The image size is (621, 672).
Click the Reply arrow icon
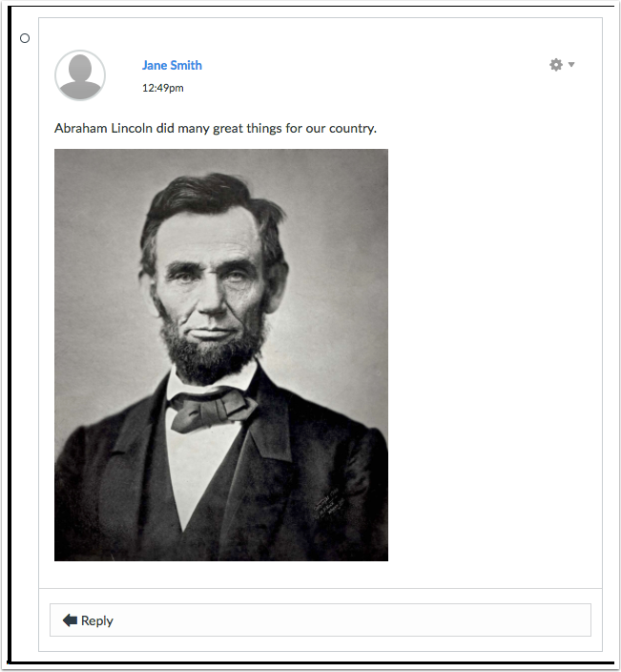tap(70, 619)
